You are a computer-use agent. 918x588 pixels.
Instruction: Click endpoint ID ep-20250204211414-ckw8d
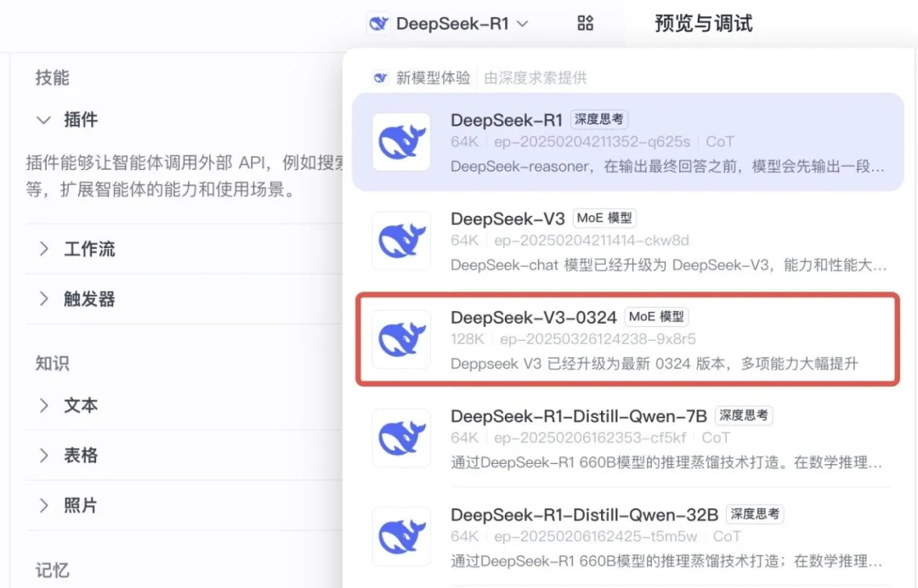coord(592,240)
